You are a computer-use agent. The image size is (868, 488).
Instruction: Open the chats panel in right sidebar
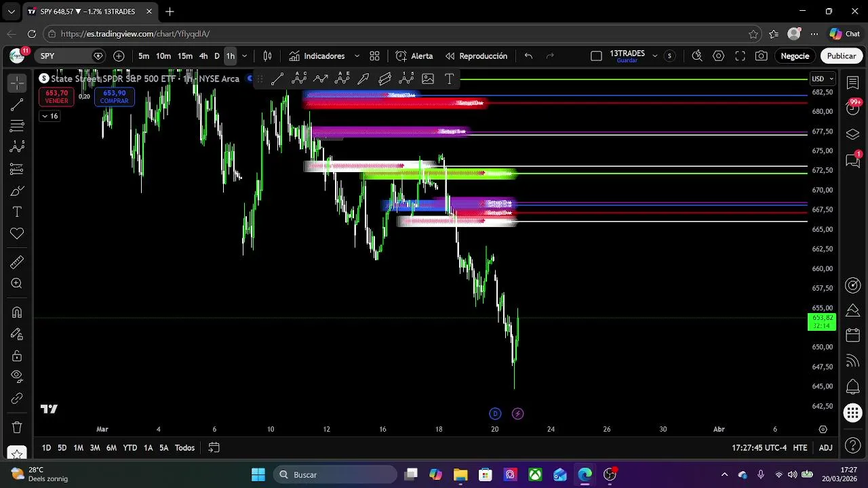853,160
